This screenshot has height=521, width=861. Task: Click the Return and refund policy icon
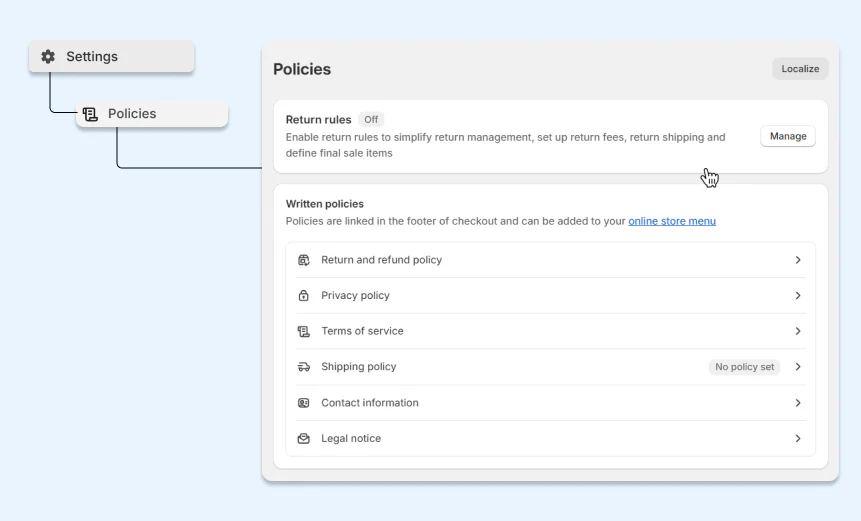pyautogui.click(x=304, y=260)
